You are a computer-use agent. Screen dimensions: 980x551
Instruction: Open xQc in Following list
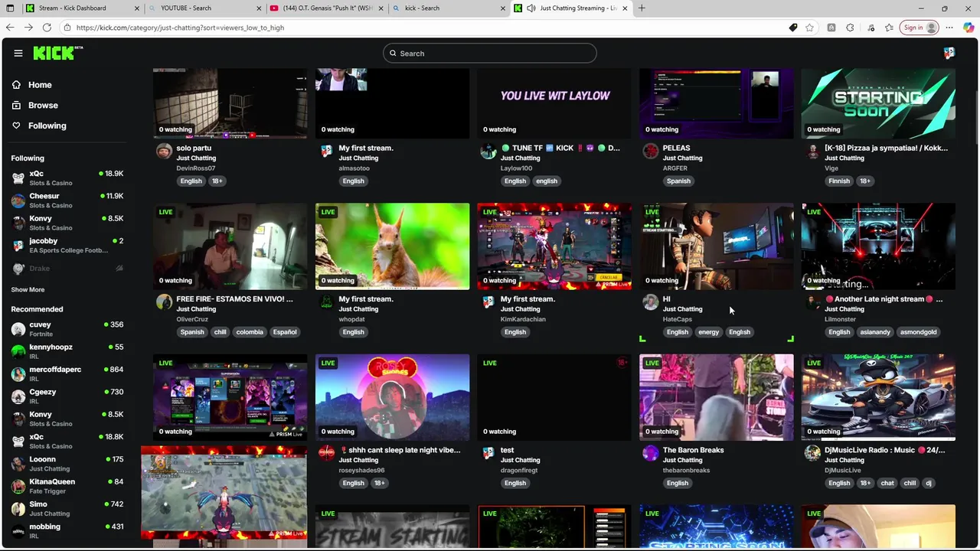[x=67, y=178]
